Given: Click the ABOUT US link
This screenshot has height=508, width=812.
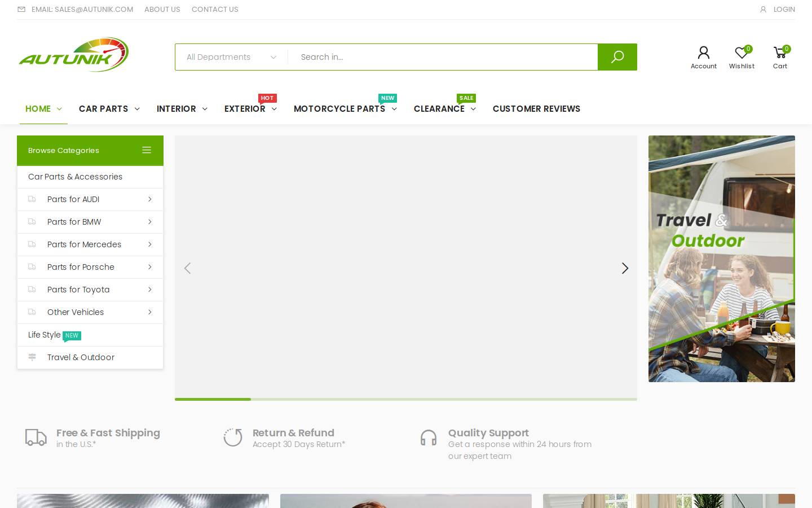Looking at the screenshot, I should pyautogui.click(x=162, y=10).
